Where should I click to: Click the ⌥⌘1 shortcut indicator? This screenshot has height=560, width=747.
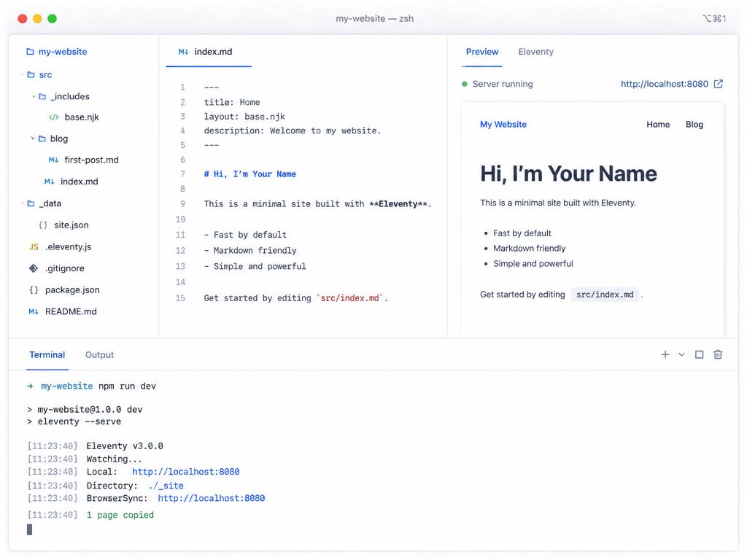click(x=714, y=18)
